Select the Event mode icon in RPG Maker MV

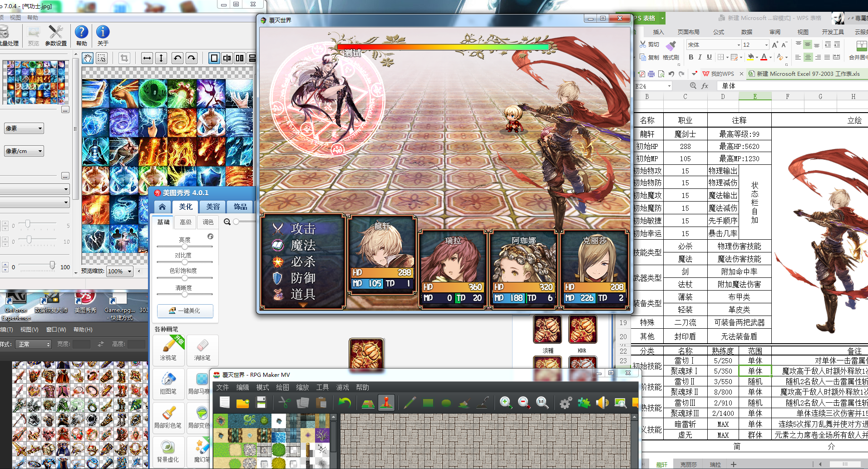[x=386, y=402]
